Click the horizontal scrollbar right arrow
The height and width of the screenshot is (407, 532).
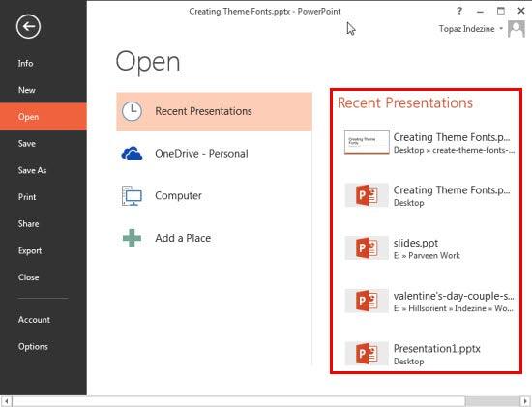click(x=526, y=401)
